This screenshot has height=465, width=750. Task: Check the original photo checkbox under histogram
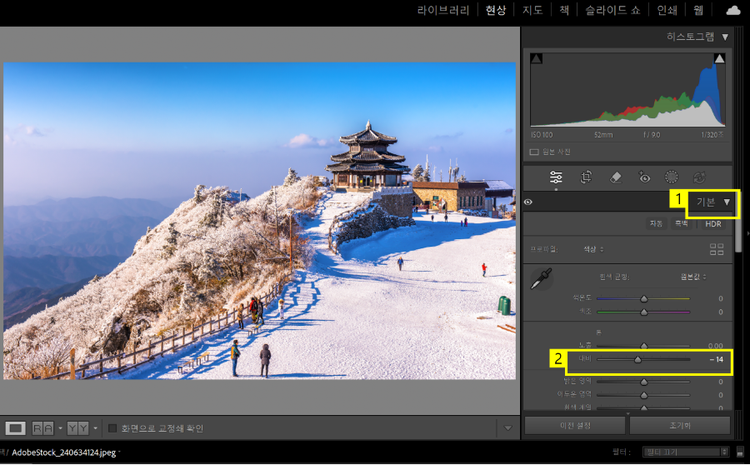click(534, 152)
